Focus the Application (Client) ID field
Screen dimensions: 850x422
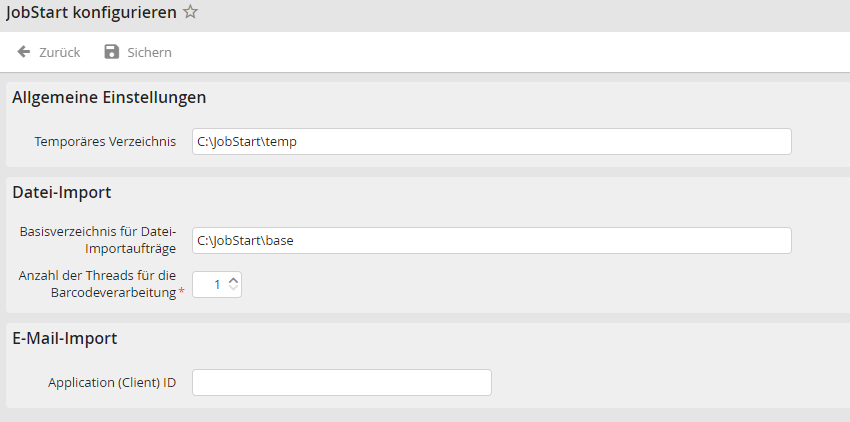(341, 383)
